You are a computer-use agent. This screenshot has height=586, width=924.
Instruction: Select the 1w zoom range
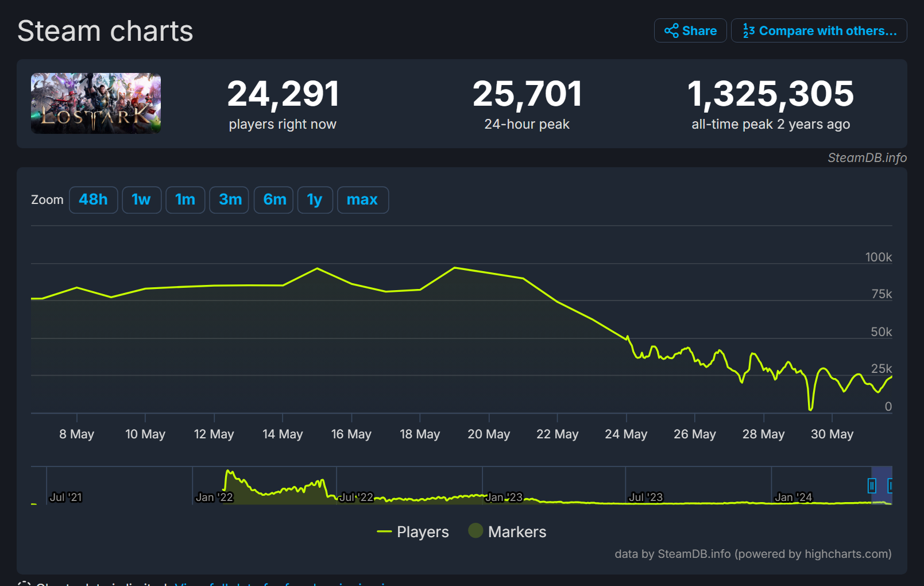141,200
